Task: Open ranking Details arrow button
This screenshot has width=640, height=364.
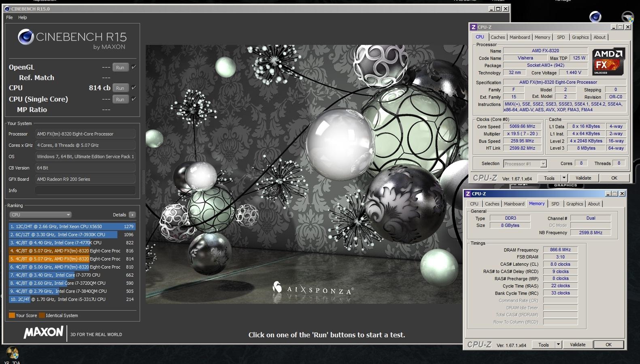Action: coord(132,215)
